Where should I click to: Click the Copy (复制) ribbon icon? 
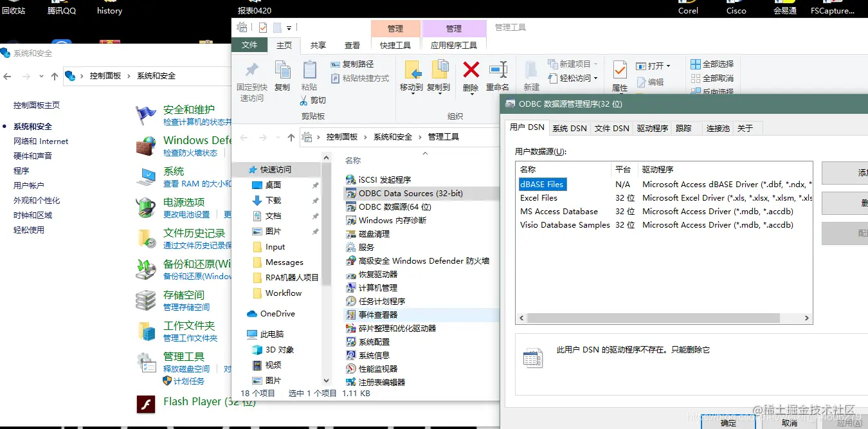282,69
